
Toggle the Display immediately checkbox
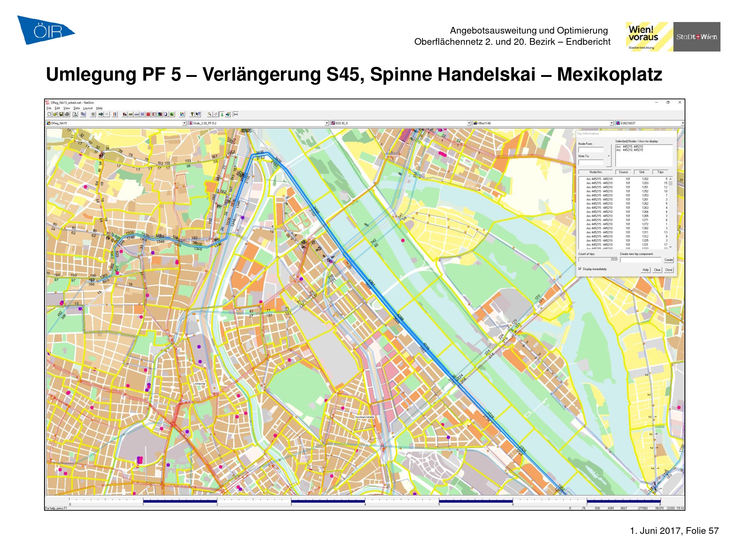click(x=580, y=269)
